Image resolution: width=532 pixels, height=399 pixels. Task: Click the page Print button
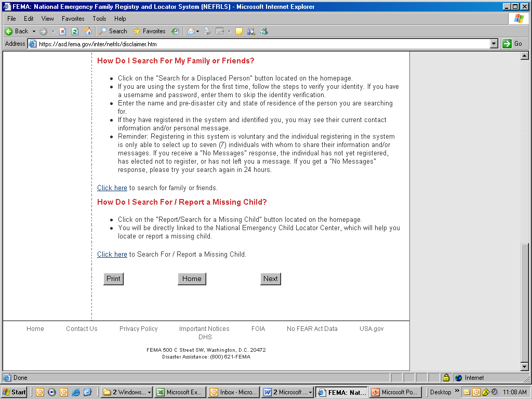click(113, 279)
